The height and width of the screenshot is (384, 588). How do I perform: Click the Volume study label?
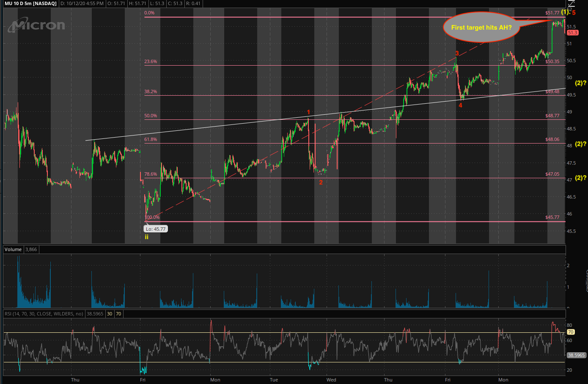[x=13, y=249]
